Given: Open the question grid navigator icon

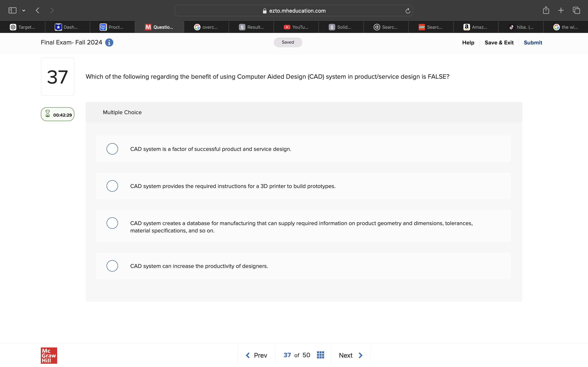Looking at the screenshot, I should tap(321, 355).
